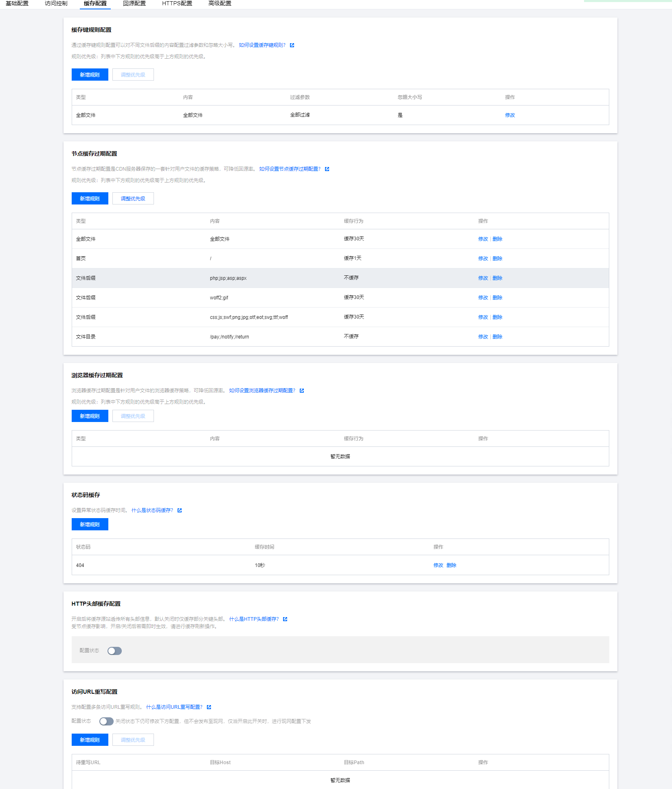The image size is (672, 789).
Task: Click 删除 for woff2;gif rule
Action: pyautogui.click(x=497, y=298)
